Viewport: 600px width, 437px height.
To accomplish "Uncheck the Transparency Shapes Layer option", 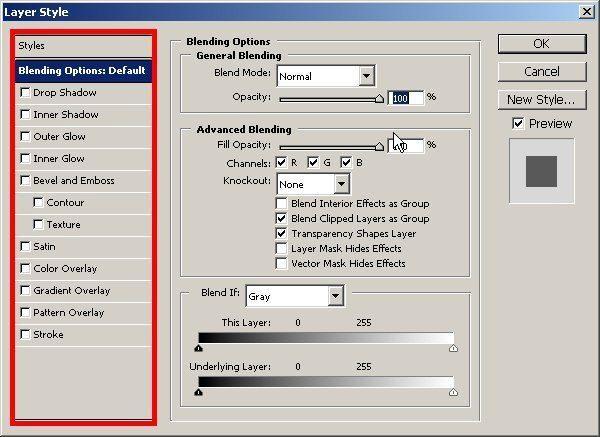I will [282, 233].
